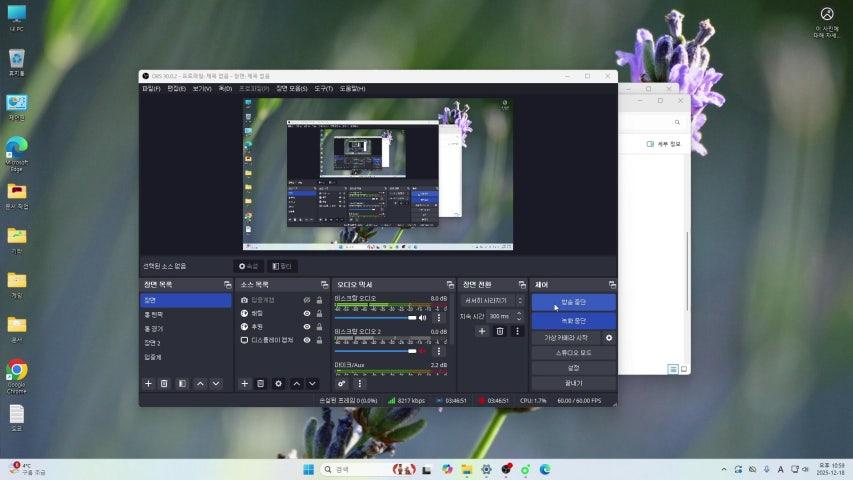Pop out the 오디오 믹서 dock panel
This screenshot has height=480, width=853.
click(449, 285)
